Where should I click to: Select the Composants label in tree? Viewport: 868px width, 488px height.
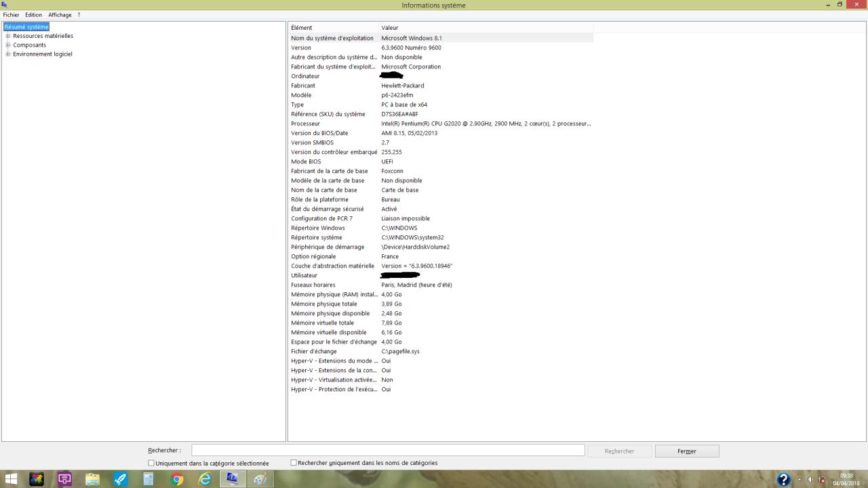click(x=30, y=45)
